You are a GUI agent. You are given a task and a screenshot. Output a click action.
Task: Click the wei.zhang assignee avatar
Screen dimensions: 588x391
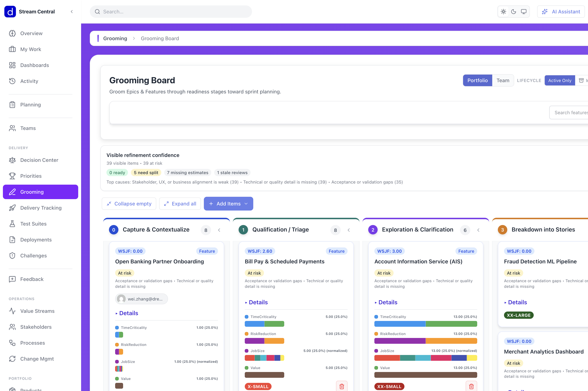pyautogui.click(x=121, y=299)
